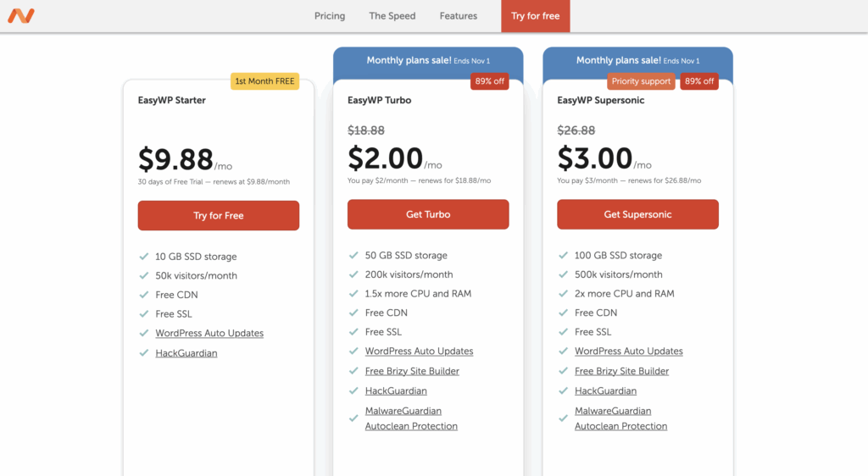
Task: Click checkmark beside Starter plan Free CDN
Action: tap(144, 296)
